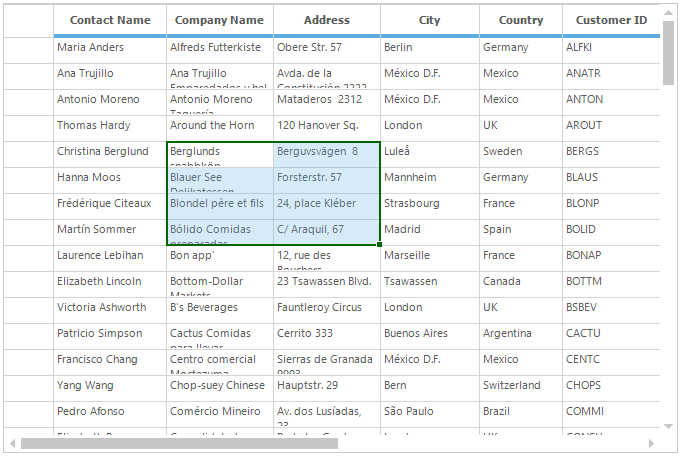Click the Sweden country cell
The width and height of the screenshot is (681, 456).
tap(520, 152)
